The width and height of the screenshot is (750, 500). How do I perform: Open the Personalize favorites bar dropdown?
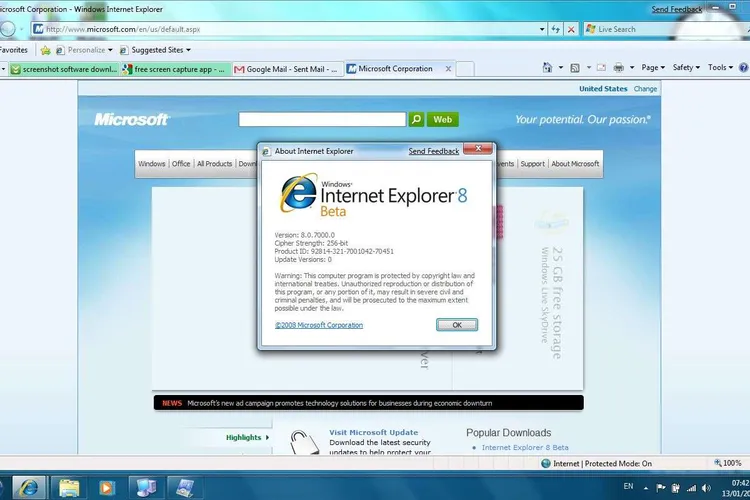(x=84, y=50)
